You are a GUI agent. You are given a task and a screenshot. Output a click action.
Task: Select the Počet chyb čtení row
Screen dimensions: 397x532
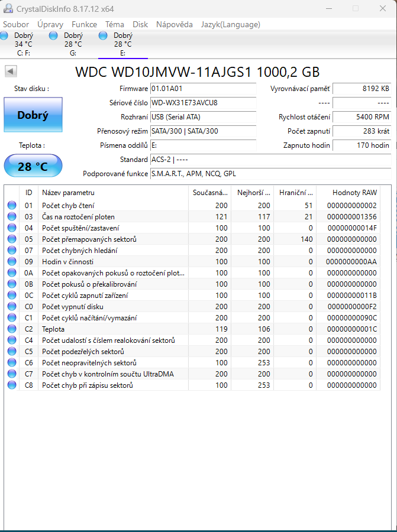(x=192, y=205)
